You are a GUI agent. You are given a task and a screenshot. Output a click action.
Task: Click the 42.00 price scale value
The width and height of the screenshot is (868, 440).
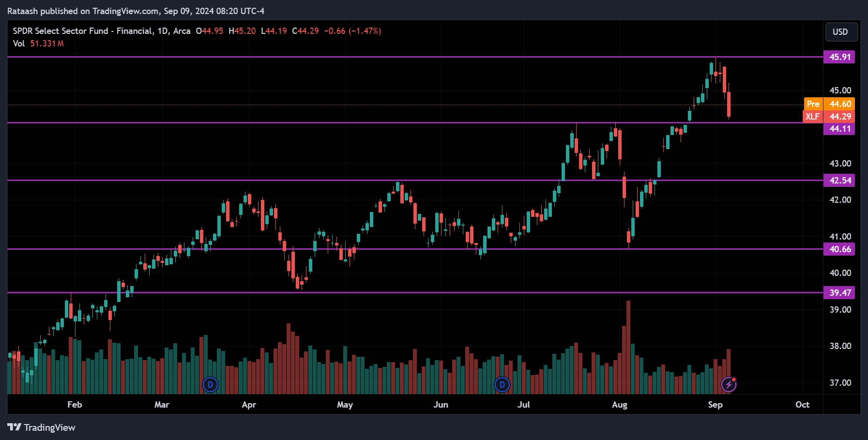[x=840, y=200]
